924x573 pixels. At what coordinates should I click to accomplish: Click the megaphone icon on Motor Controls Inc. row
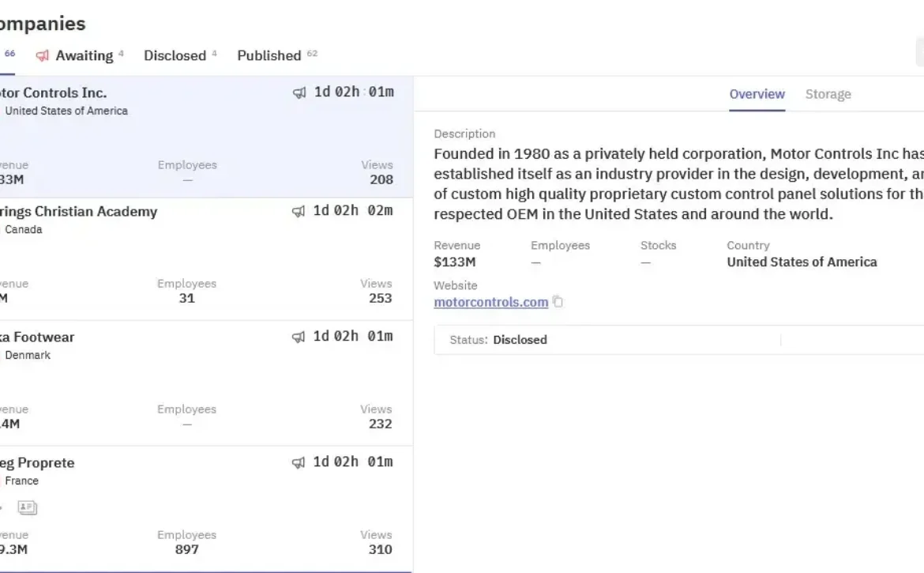[299, 92]
